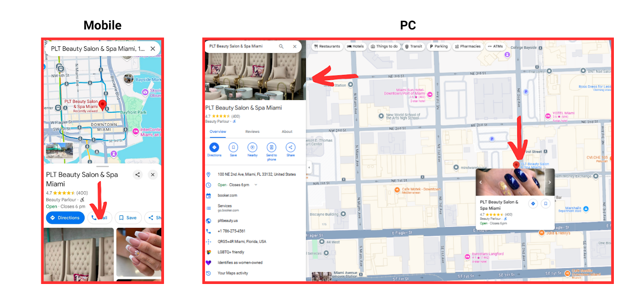The height and width of the screenshot is (302, 644).
Task: Visit the pltbeauty.us website link
Action: [228, 221]
